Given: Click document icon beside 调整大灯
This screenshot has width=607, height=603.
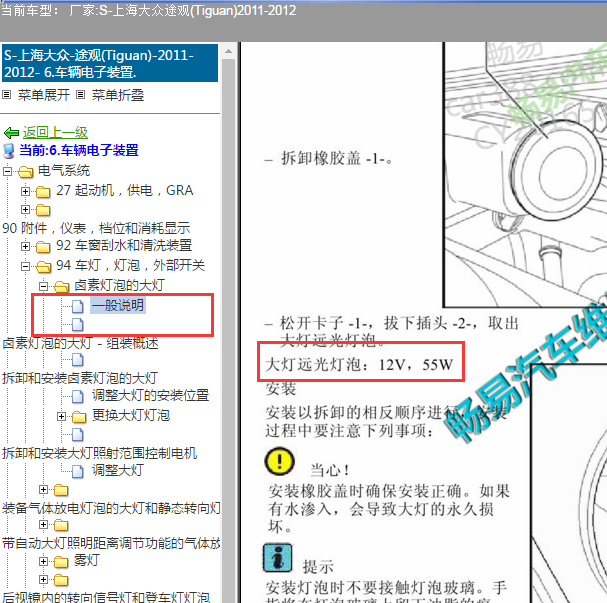Looking at the screenshot, I should [x=78, y=471].
